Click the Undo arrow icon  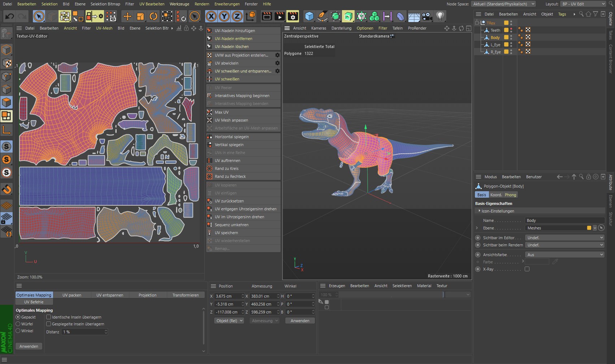click(10, 16)
